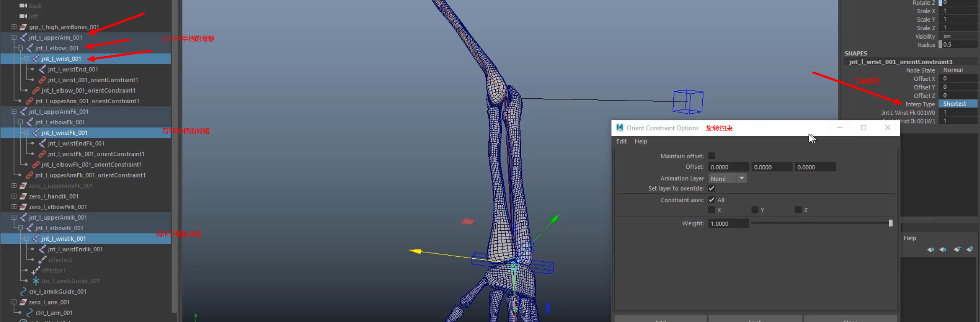This screenshot has height=322, width=980.
Task: Select the ctrl_l_arm_001 control in outliner
Action: point(54,313)
